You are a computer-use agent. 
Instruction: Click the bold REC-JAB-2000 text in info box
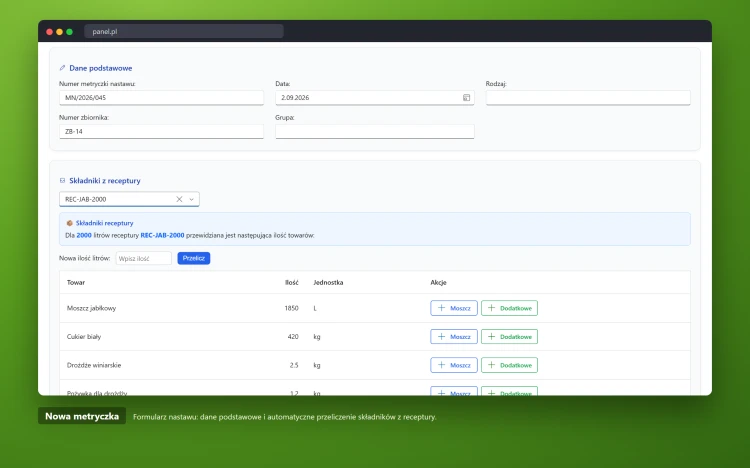click(x=162, y=235)
